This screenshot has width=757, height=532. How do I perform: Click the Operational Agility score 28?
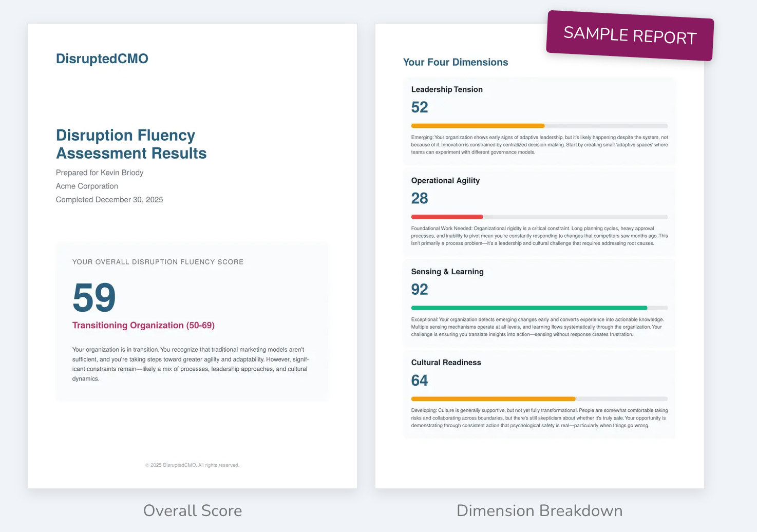[420, 198]
